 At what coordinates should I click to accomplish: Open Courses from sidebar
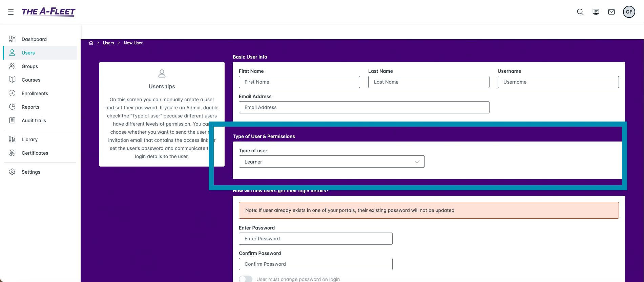pos(31,80)
